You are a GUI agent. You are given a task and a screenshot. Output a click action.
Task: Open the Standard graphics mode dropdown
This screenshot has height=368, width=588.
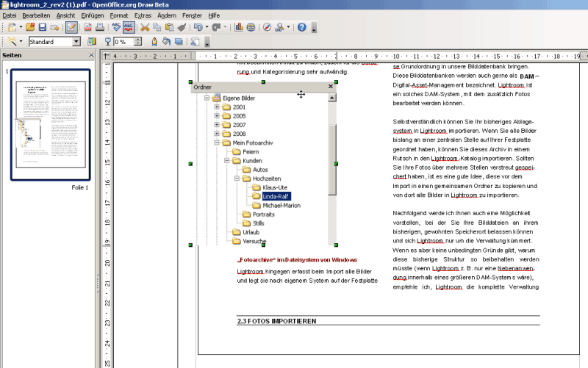77,42
